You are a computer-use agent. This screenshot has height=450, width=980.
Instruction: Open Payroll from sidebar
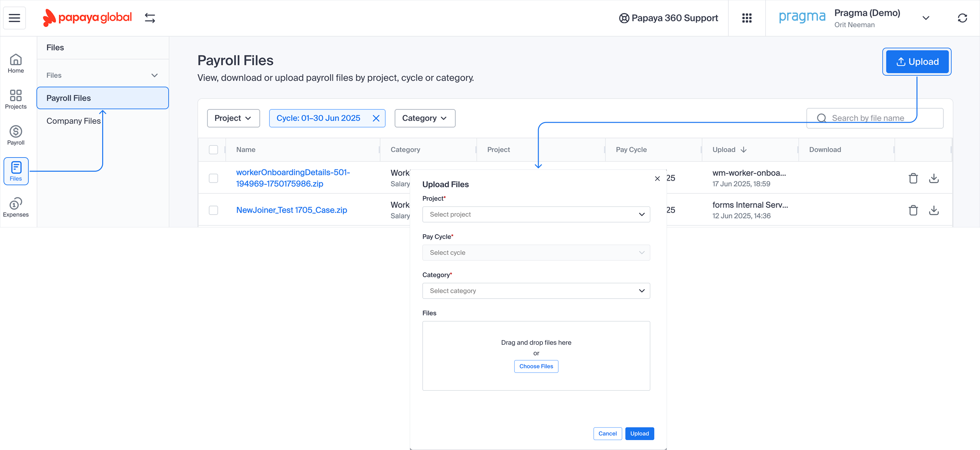[x=15, y=136]
